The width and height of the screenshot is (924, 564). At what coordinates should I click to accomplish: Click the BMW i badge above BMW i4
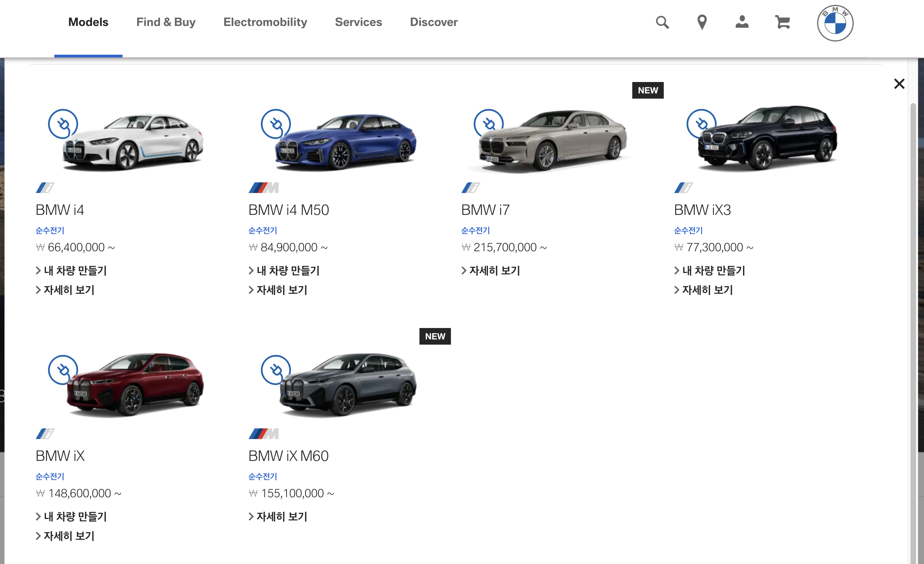(45, 188)
